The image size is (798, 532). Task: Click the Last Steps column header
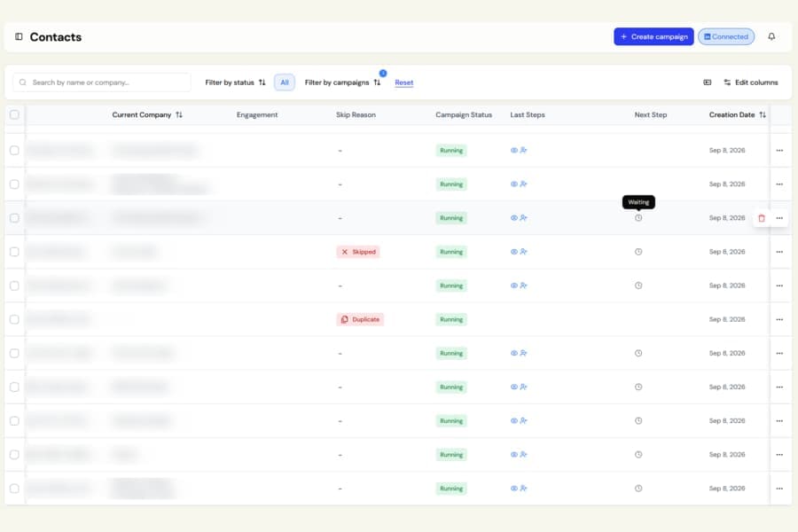click(528, 115)
